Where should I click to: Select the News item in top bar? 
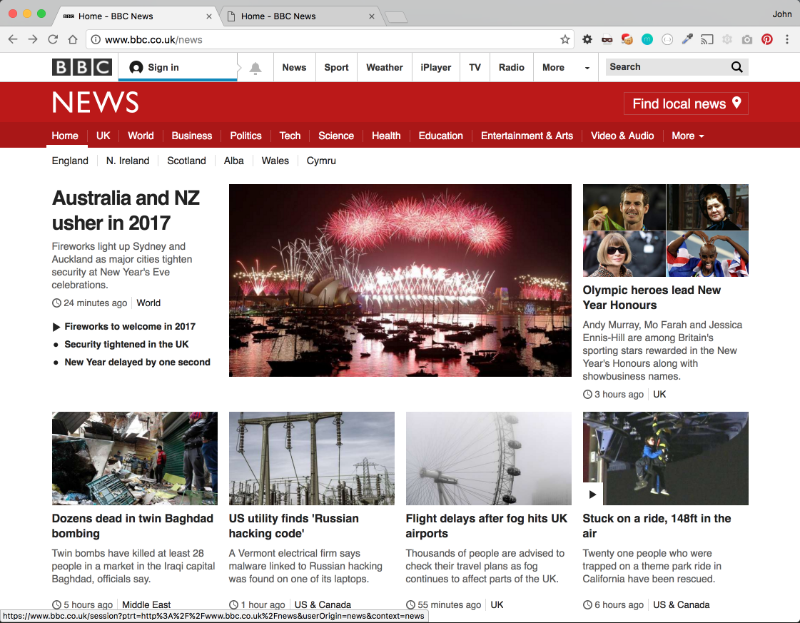[x=294, y=67]
